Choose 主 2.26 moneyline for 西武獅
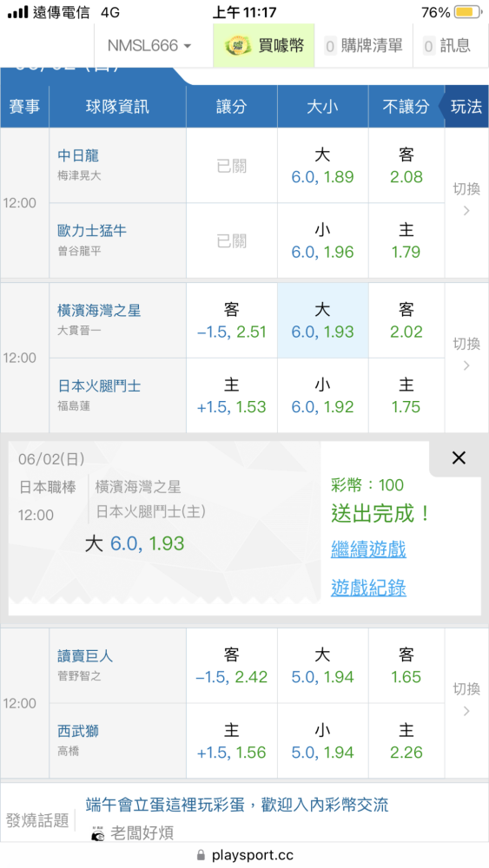This screenshot has width=489, height=868. click(x=406, y=741)
